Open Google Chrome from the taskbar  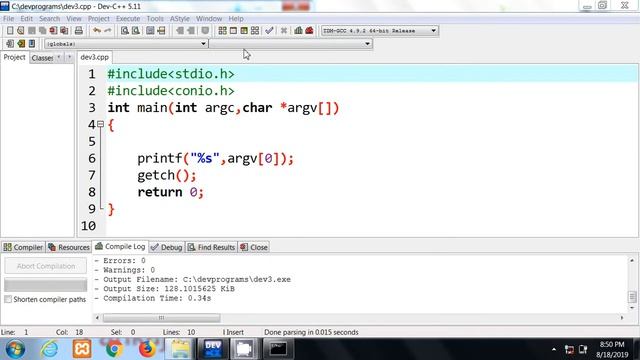[x=114, y=349]
